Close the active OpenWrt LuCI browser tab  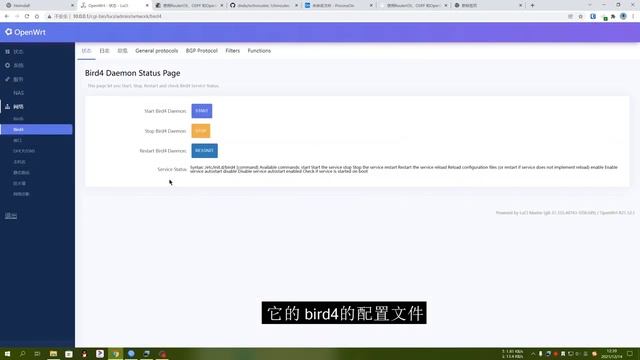(147, 5)
